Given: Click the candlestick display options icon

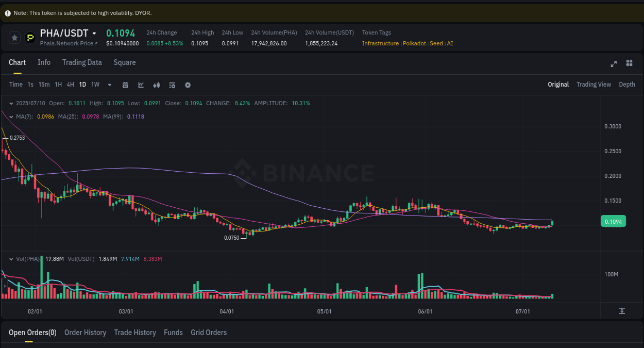Looking at the screenshot, I should (x=157, y=85).
